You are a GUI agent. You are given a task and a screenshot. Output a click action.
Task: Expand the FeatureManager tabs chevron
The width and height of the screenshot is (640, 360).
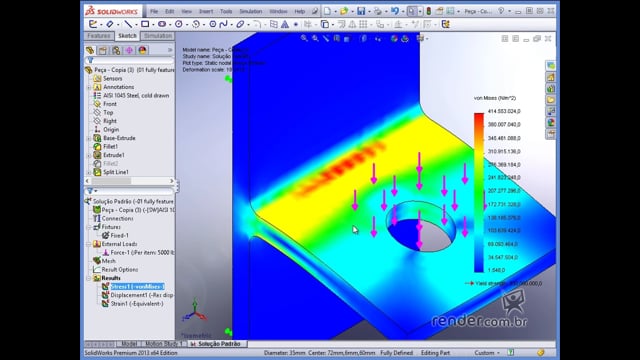click(x=170, y=50)
